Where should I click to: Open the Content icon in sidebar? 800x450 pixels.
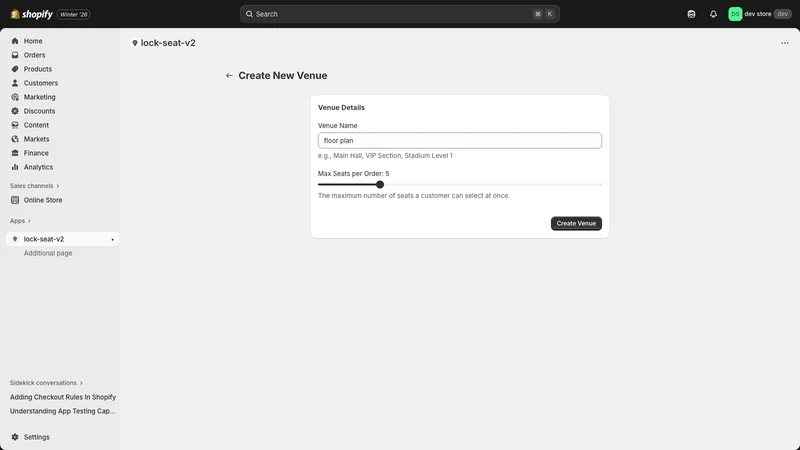click(15, 125)
